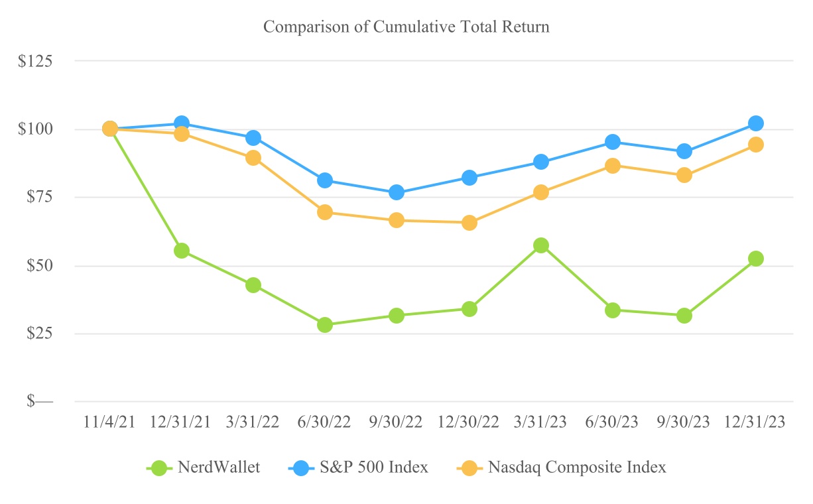Image resolution: width=813 pixels, height=504 pixels.
Task: Toggle the Nasdaq Composite Index legend label
Action: point(577,468)
